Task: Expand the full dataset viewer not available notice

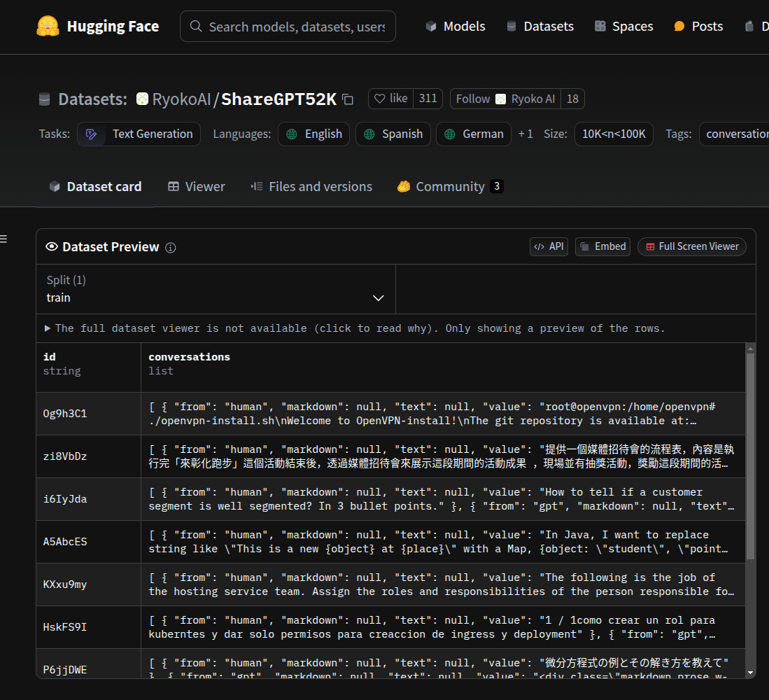Action: tap(355, 328)
